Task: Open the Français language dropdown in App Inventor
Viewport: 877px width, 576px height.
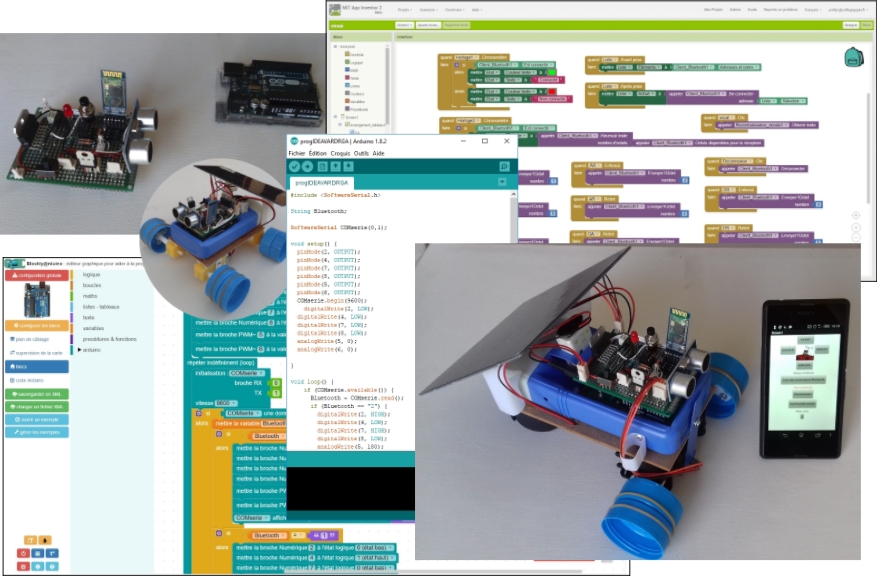Action: point(812,10)
